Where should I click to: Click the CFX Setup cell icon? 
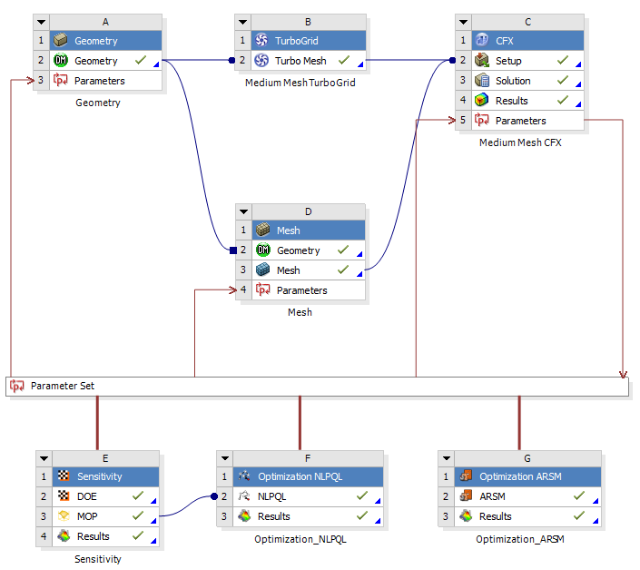(482, 61)
